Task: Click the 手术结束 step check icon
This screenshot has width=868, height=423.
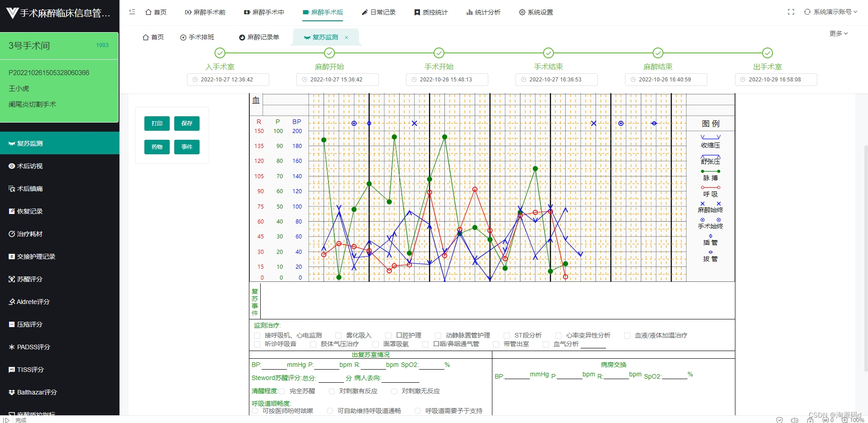Action: [548, 53]
